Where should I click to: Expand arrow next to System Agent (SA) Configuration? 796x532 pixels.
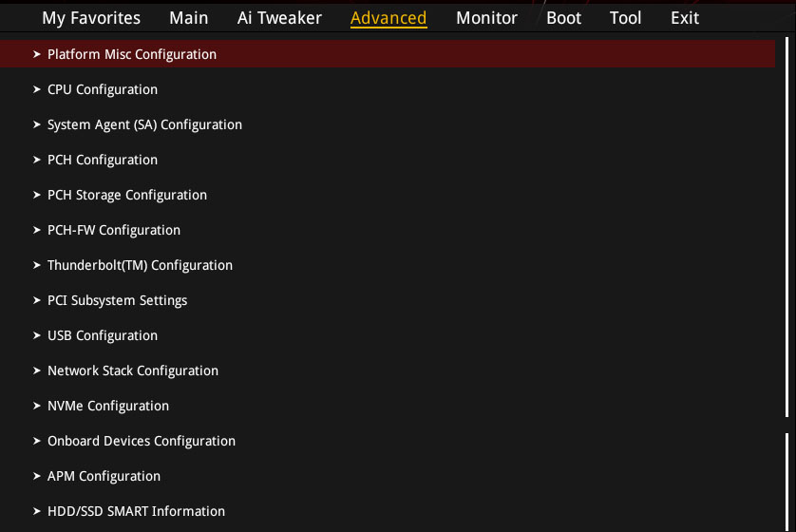36,124
